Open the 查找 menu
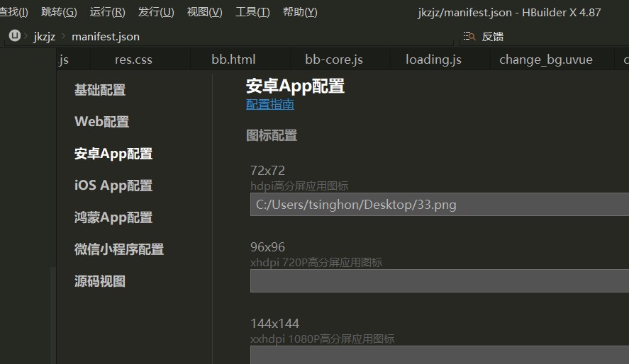 click(x=13, y=12)
